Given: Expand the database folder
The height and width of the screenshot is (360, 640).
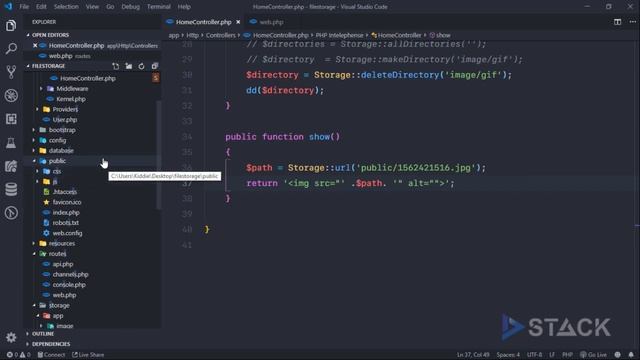Looking at the screenshot, I should pyautogui.click(x=61, y=151).
